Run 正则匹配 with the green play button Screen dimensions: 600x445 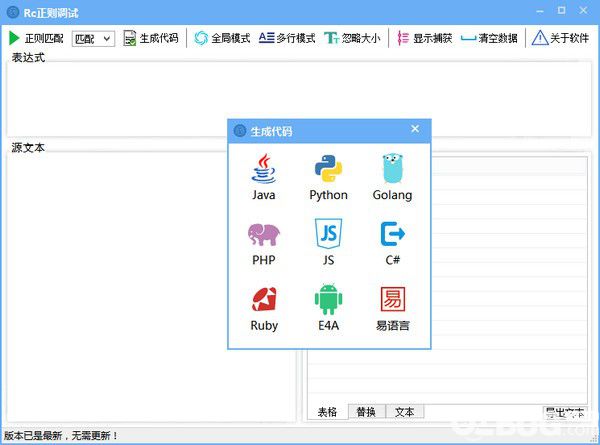coord(36,38)
